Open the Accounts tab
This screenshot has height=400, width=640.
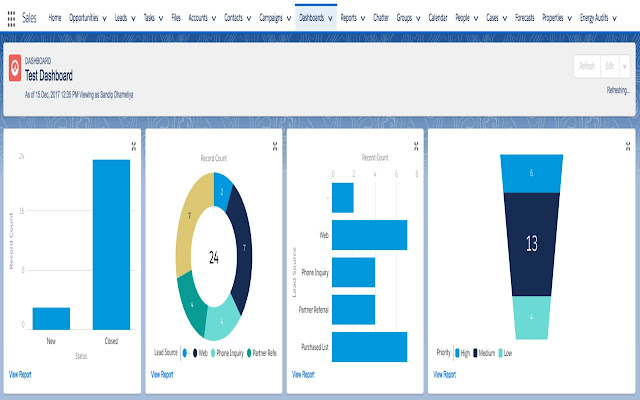[198, 18]
